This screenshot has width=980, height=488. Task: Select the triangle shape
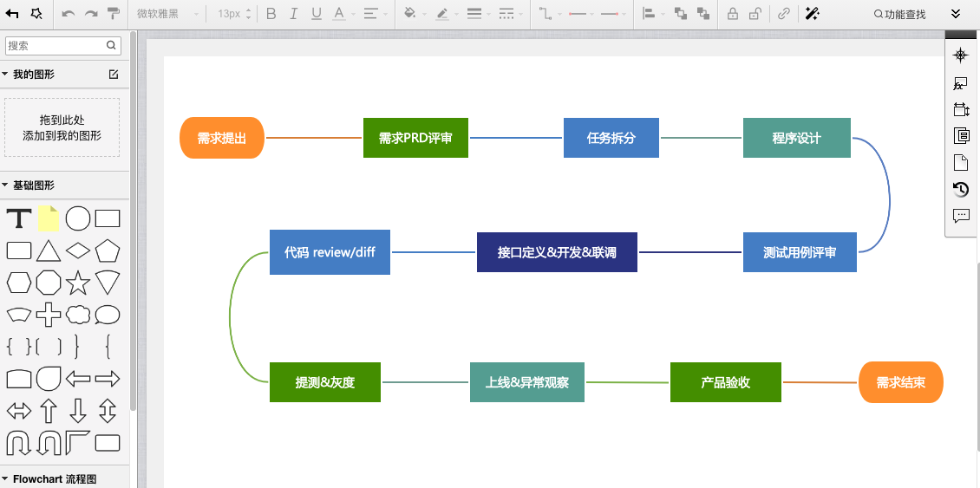[48, 251]
